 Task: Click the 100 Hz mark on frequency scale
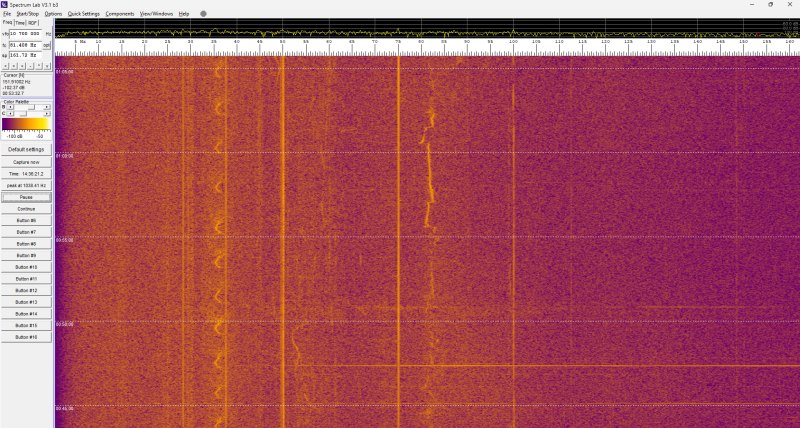point(513,42)
